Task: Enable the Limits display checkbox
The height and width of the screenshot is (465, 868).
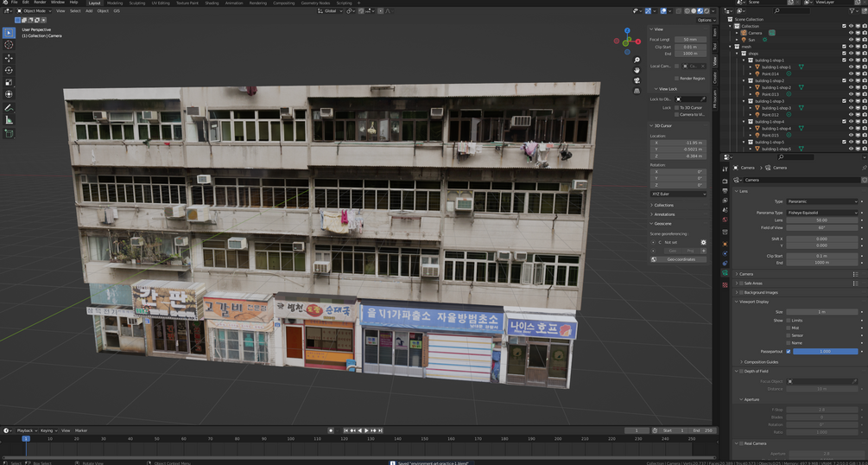Action: (789, 321)
